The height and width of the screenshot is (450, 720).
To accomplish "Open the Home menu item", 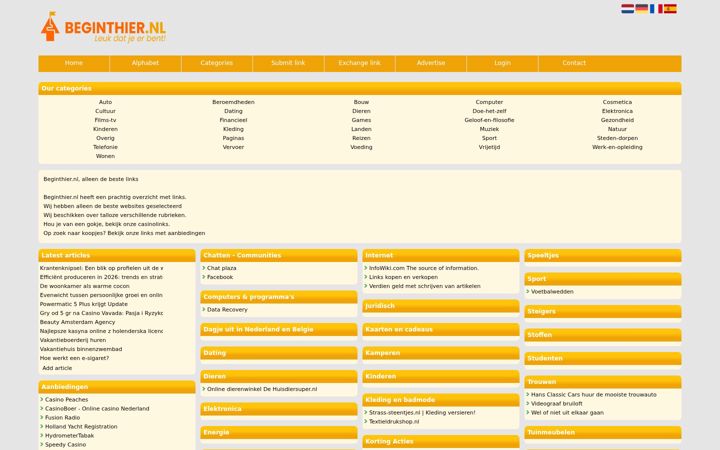I will 74,63.
